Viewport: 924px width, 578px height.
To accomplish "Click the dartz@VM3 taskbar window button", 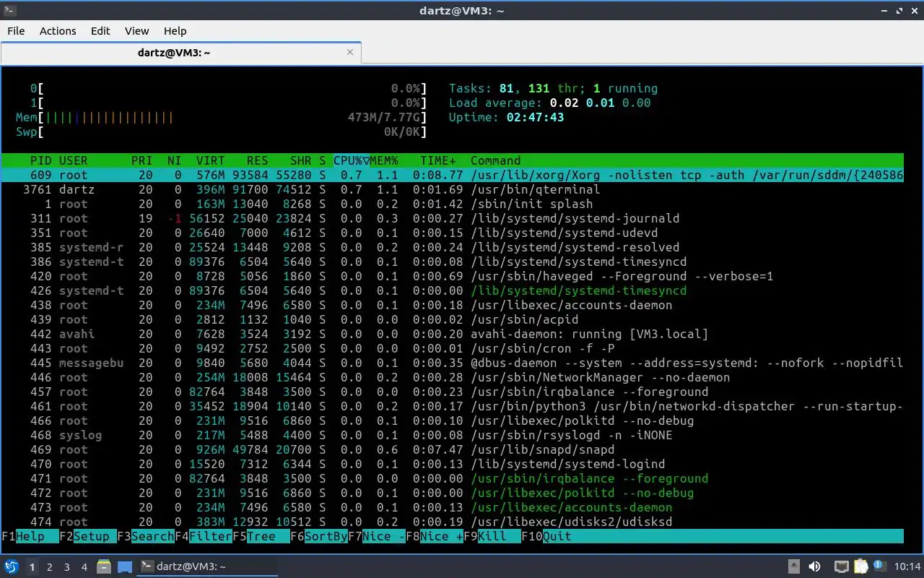I will (208, 567).
